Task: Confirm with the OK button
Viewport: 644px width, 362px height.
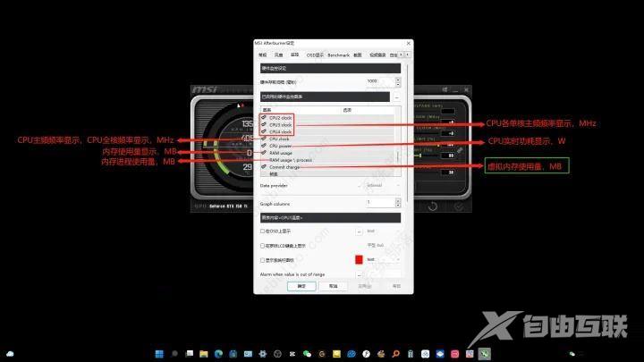Action: point(301,286)
